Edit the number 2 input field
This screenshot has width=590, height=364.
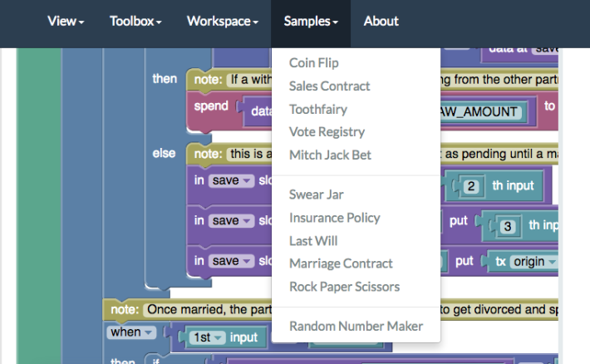coord(471,186)
